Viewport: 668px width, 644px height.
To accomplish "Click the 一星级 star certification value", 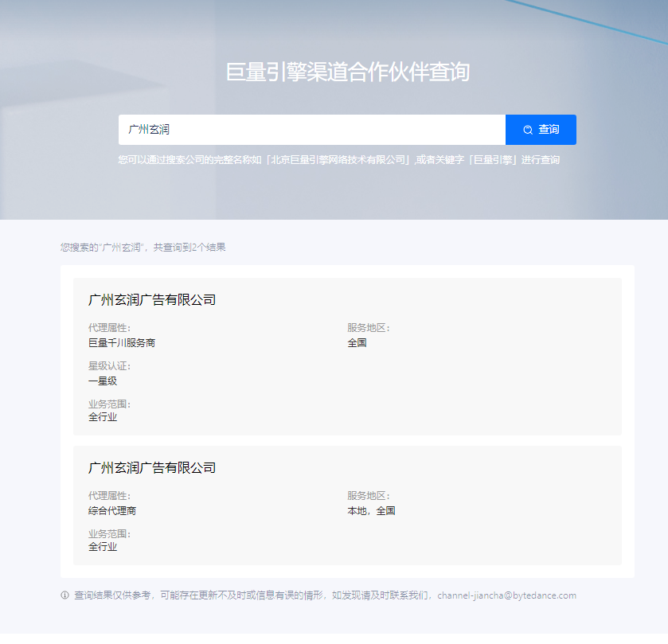I will point(103,381).
